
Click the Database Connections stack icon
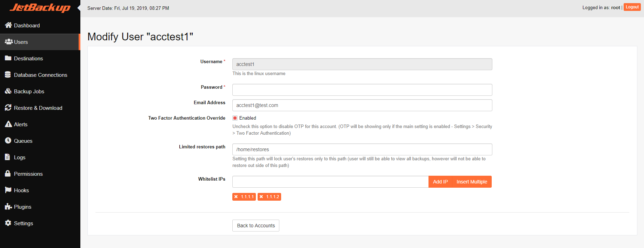coord(8,75)
